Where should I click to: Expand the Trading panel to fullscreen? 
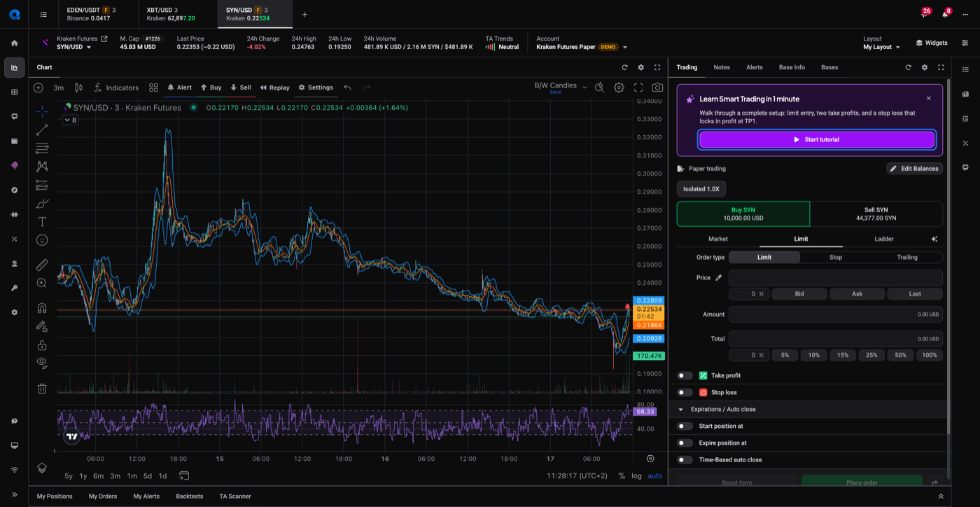click(x=941, y=67)
